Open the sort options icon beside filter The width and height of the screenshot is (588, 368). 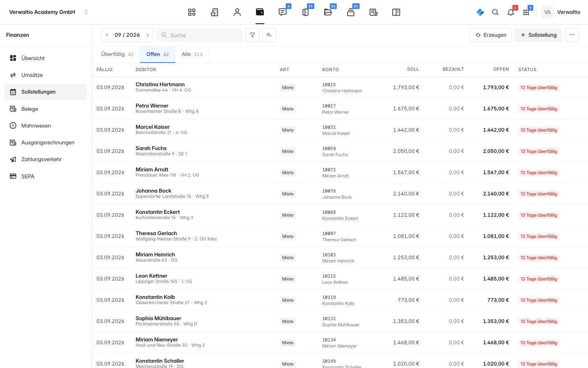coord(269,35)
